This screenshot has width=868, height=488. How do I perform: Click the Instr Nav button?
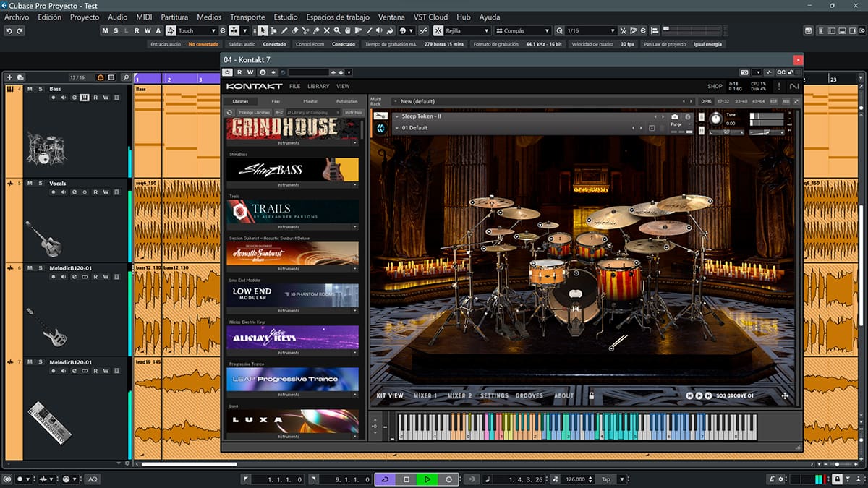[x=354, y=112]
